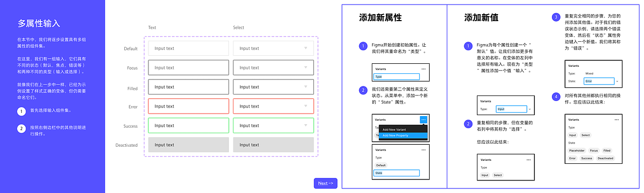Select the Filled state chip
The height and width of the screenshot is (193, 644).
pyautogui.click(x=607, y=150)
